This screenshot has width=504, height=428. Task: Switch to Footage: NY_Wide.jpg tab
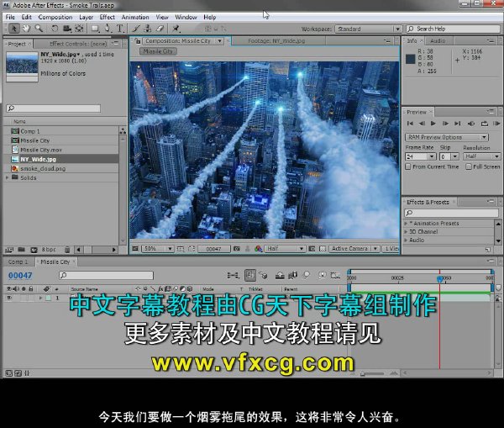pyautogui.click(x=276, y=41)
